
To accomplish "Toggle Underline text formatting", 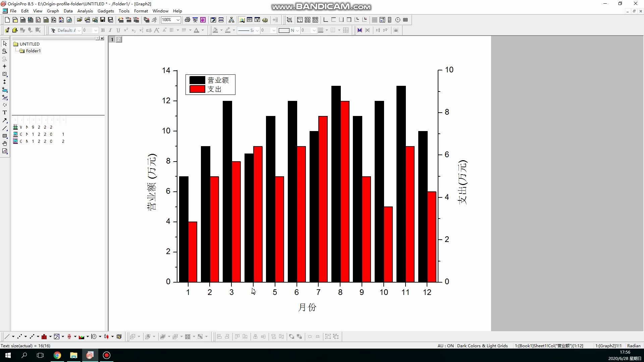I will [118, 31].
